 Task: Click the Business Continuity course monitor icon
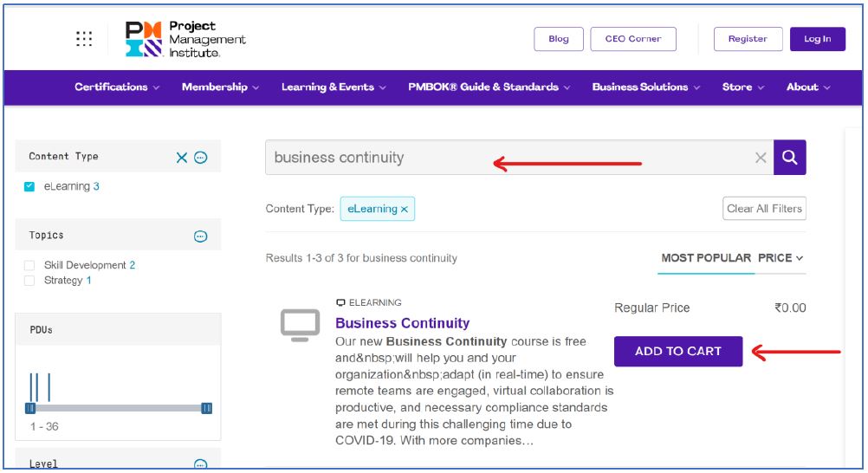point(300,324)
